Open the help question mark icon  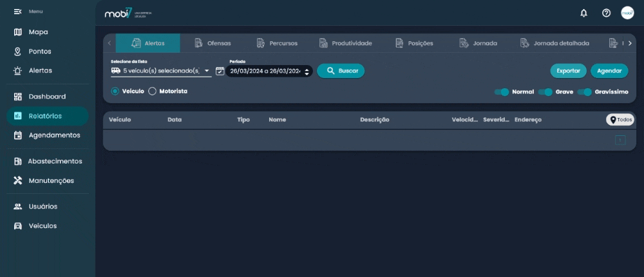pyautogui.click(x=606, y=13)
